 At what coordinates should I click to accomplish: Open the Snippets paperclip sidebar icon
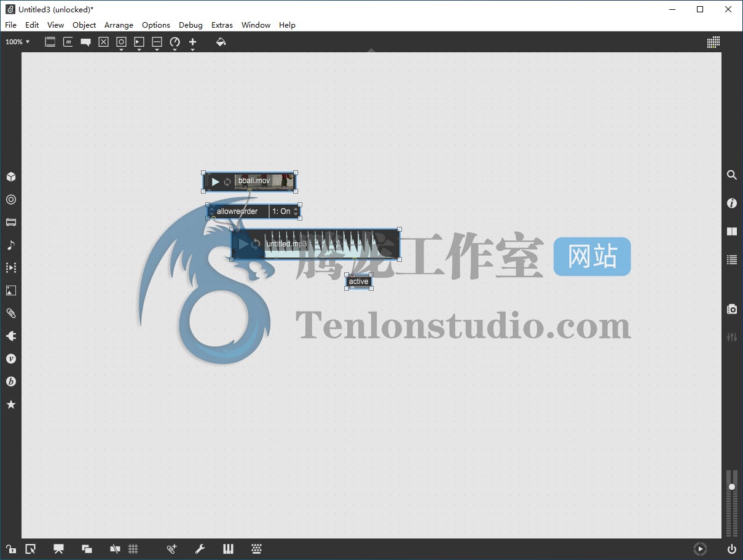tap(10, 314)
